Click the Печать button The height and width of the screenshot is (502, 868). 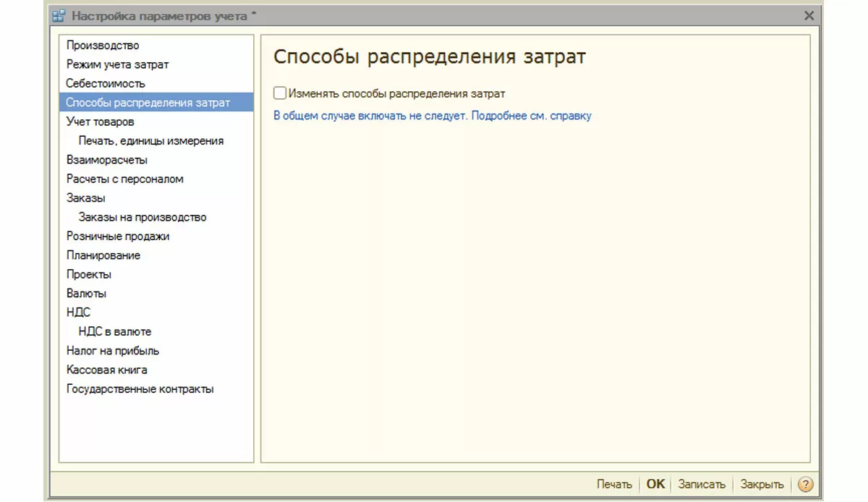tap(614, 484)
